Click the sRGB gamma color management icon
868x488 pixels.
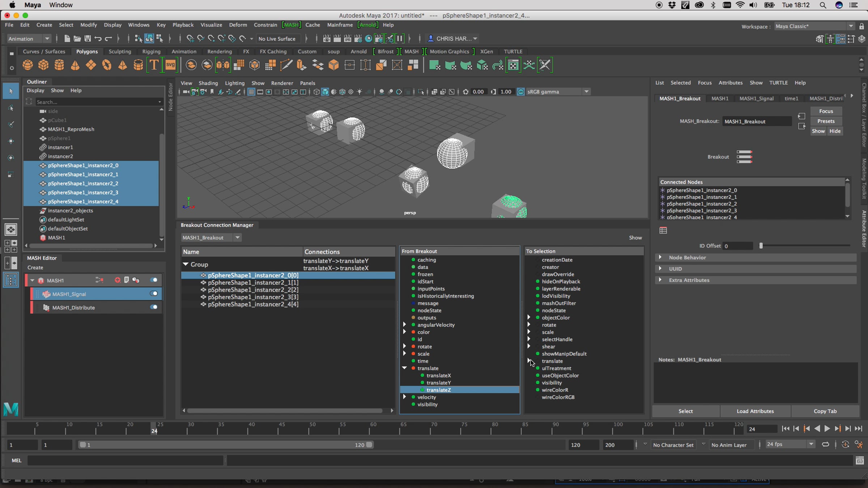(x=521, y=92)
